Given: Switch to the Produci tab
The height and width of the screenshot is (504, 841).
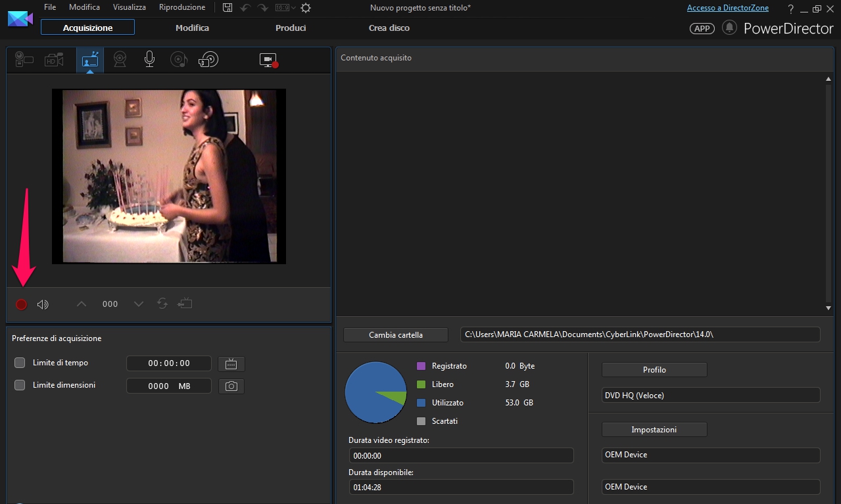Looking at the screenshot, I should click(291, 28).
